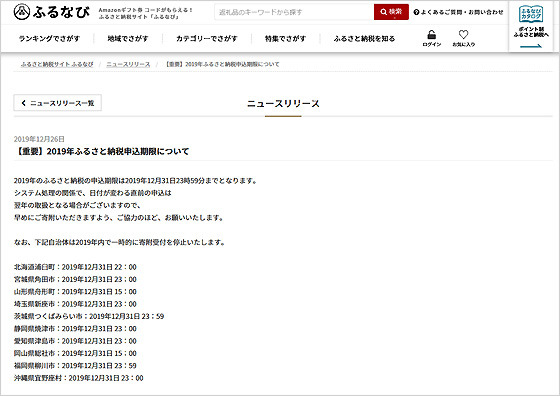Click the question mark FAQ icon
The width and height of the screenshot is (560, 396).
coord(416,12)
